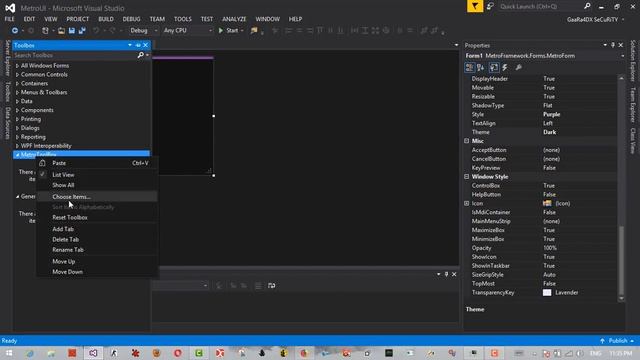Click the Search Toolbox input field
The height and width of the screenshot is (360, 640).
75,55
